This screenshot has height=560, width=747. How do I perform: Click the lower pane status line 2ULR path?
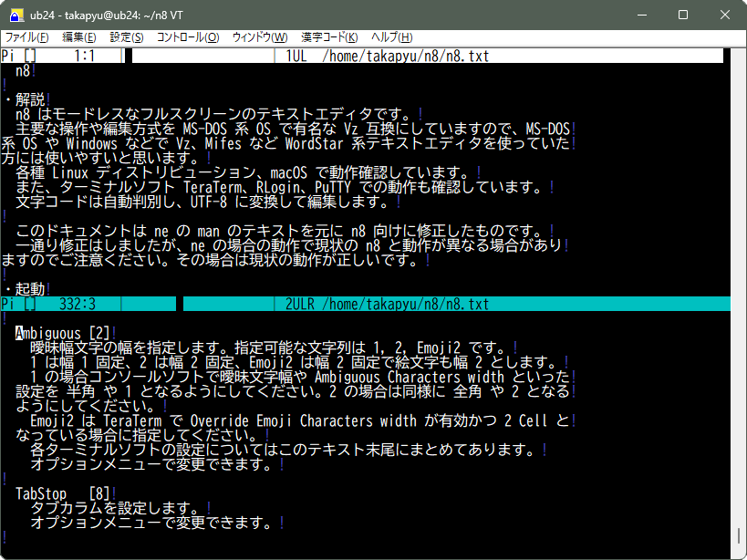(x=388, y=304)
